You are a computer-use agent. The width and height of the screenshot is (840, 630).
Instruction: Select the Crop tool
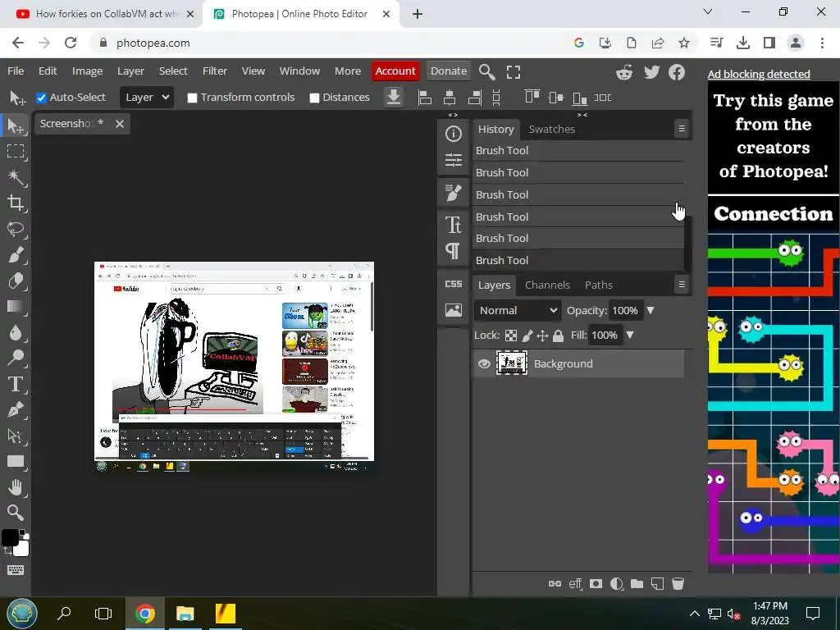pos(16,203)
